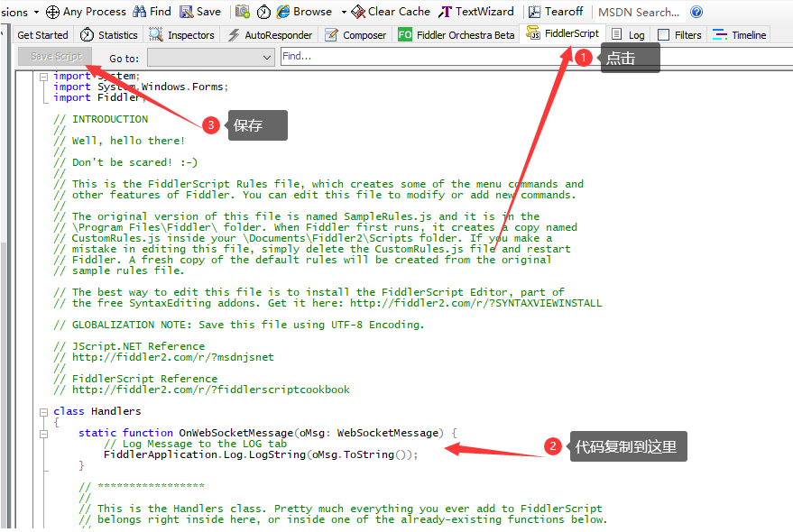Open the Fiddler Orchestra Beta tab

pos(456,35)
